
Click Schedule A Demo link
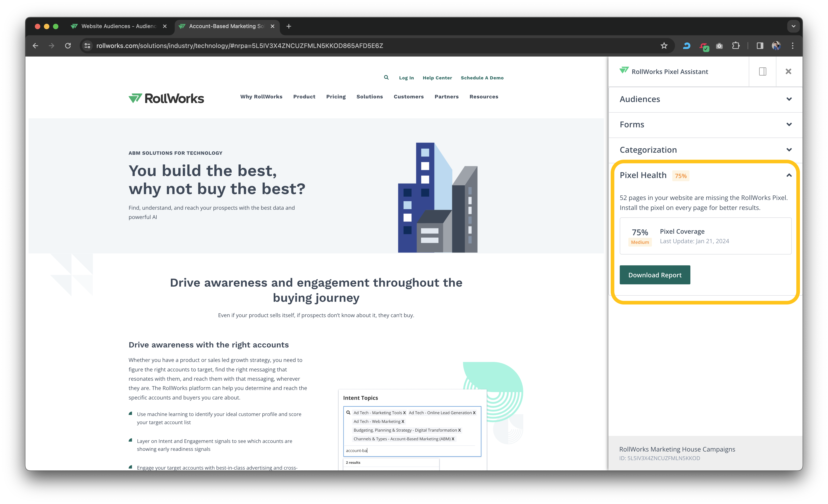click(482, 78)
